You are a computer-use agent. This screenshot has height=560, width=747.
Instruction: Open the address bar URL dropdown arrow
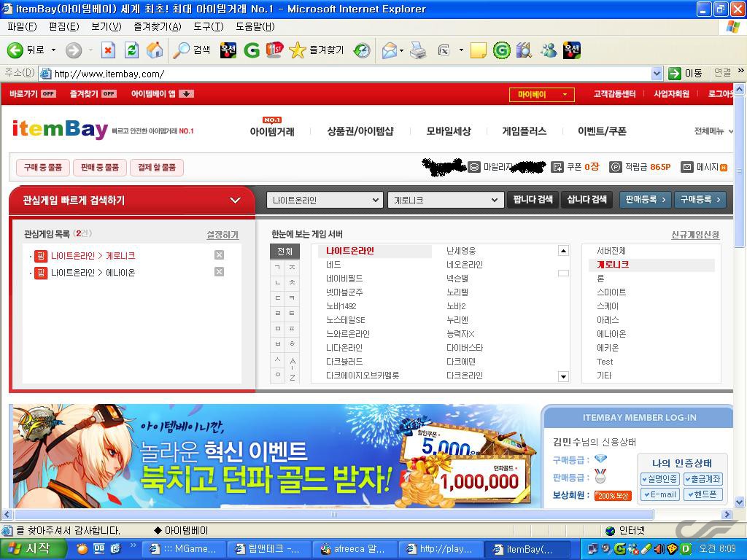coord(657,74)
